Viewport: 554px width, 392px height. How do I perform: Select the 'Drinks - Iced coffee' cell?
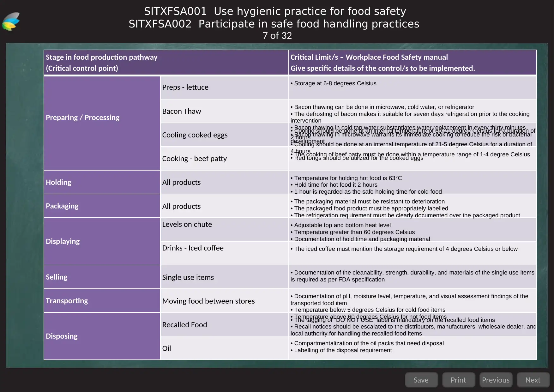click(224, 253)
